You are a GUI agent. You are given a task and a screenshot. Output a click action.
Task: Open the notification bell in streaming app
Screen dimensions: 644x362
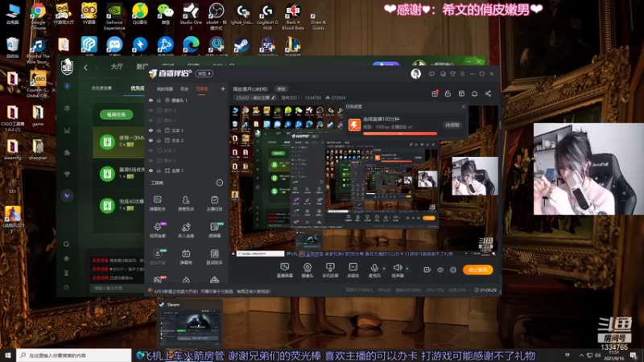point(474,93)
